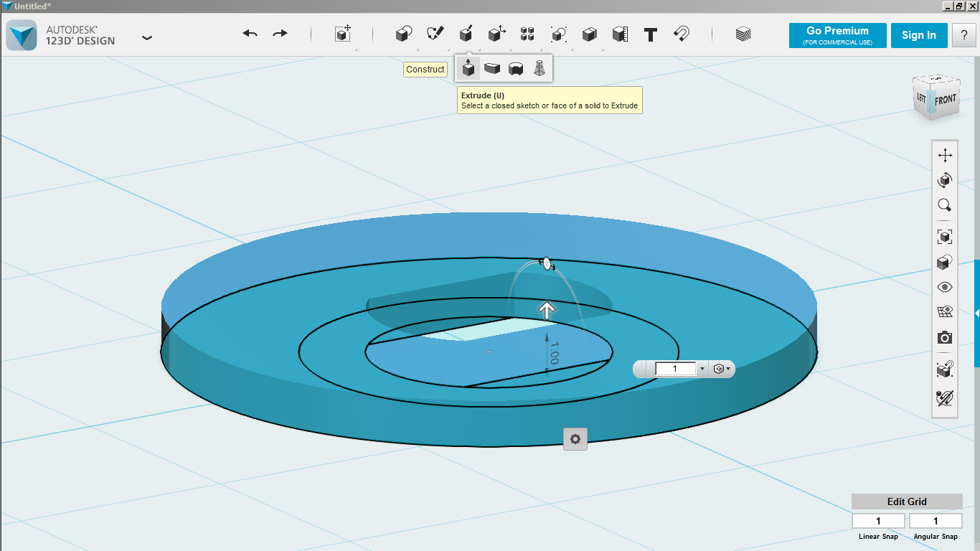
Task: Select the Measure tool
Action: tap(620, 34)
